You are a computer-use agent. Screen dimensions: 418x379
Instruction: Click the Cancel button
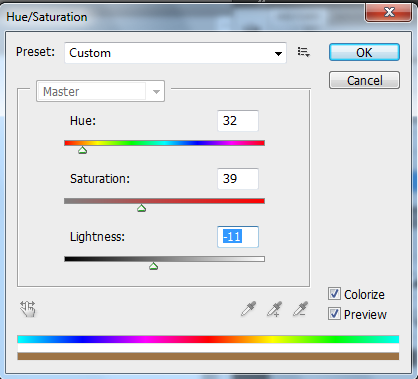(x=364, y=80)
